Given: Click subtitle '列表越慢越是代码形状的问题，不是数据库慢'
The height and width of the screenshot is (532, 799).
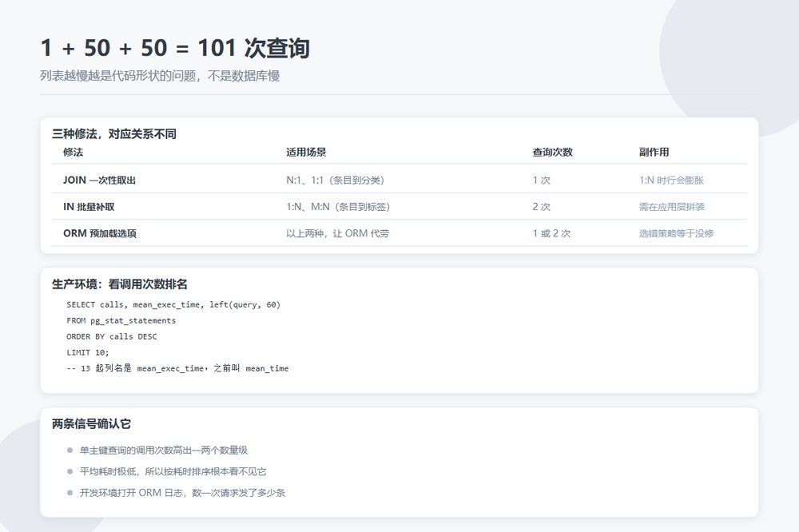Looking at the screenshot, I should [160, 76].
